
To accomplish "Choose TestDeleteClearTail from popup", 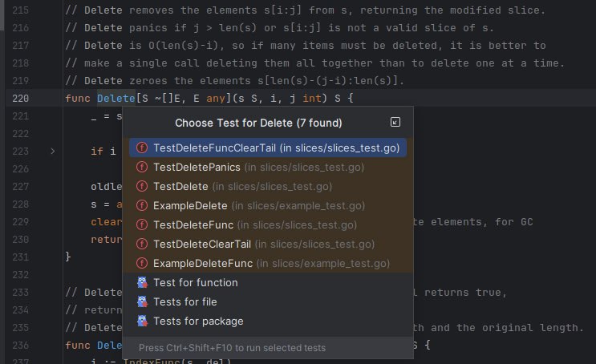I will (268, 244).
